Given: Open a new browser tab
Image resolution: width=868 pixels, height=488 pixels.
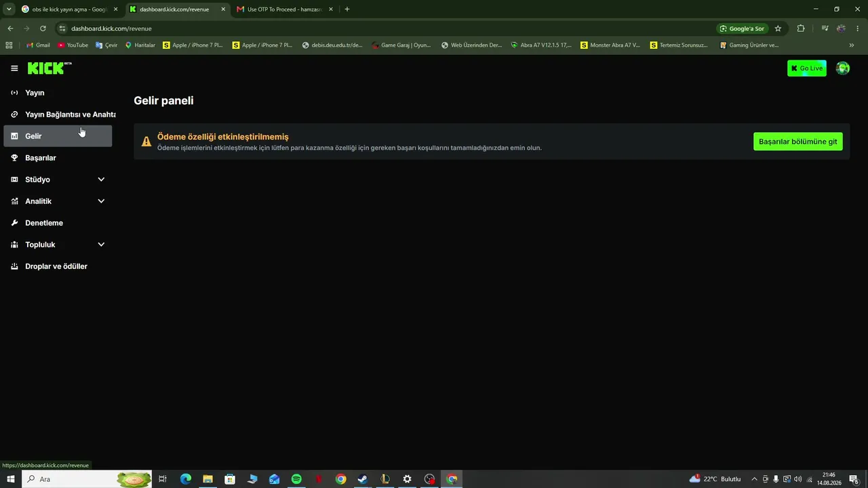Looking at the screenshot, I should click(x=347, y=9).
